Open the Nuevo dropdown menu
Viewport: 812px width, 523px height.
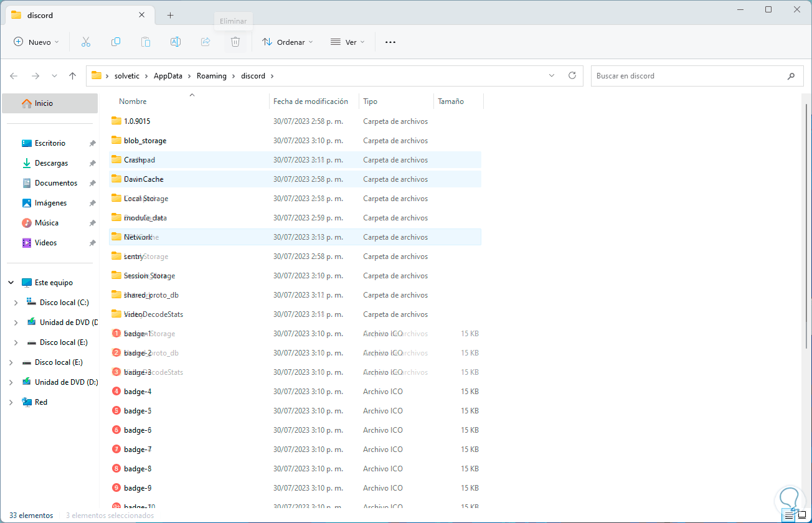click(37, 42)
